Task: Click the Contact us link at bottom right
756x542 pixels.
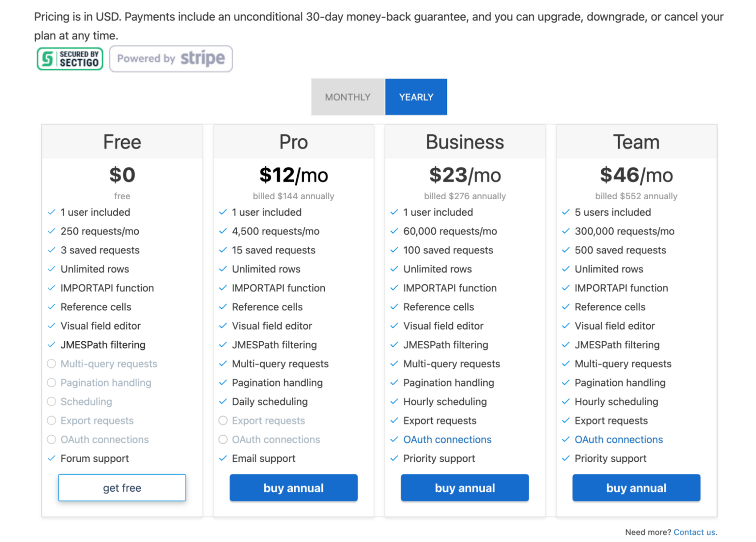Action: [x=694, y=532]
